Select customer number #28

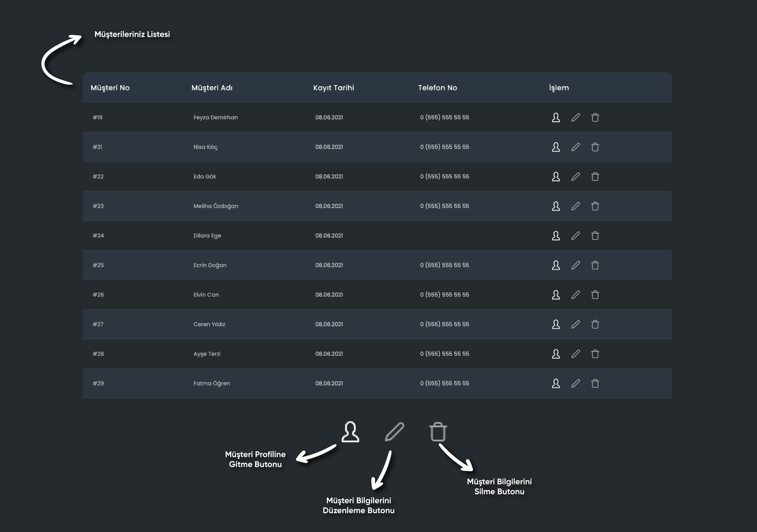coord(98,353)
